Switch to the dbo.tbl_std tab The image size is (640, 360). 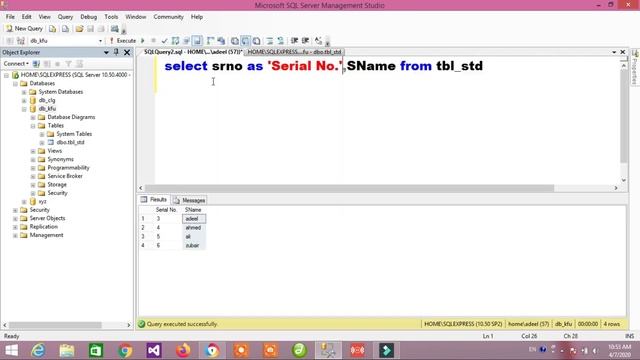[x=294, y=52]
